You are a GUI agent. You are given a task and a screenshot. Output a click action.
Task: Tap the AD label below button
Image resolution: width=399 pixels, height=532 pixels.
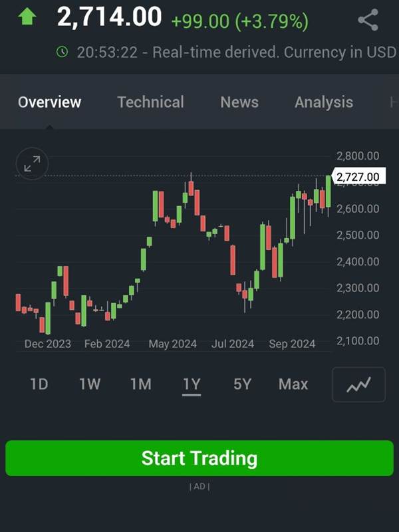(199, 486)
